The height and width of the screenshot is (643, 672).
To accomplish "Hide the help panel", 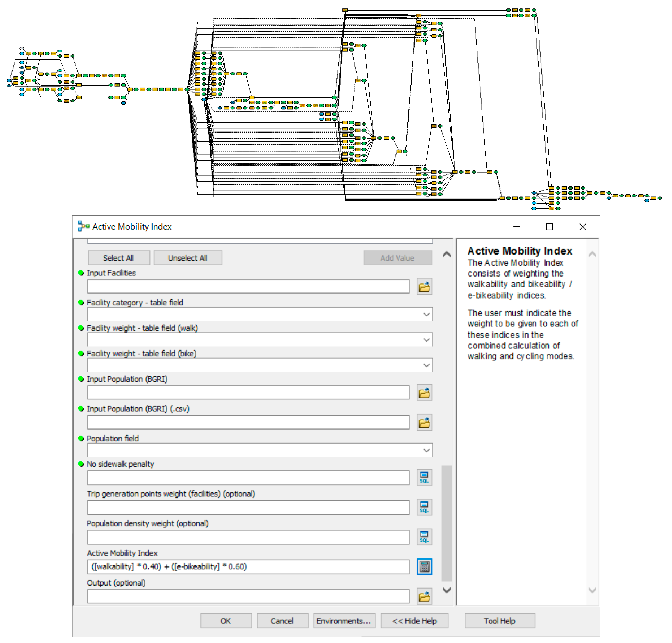I will (x=414, y=621).
